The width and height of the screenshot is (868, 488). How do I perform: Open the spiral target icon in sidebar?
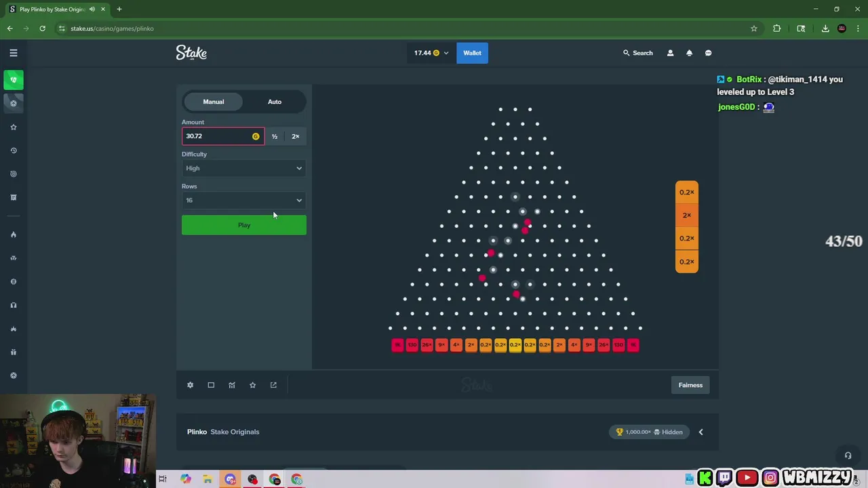coord(13,174)
